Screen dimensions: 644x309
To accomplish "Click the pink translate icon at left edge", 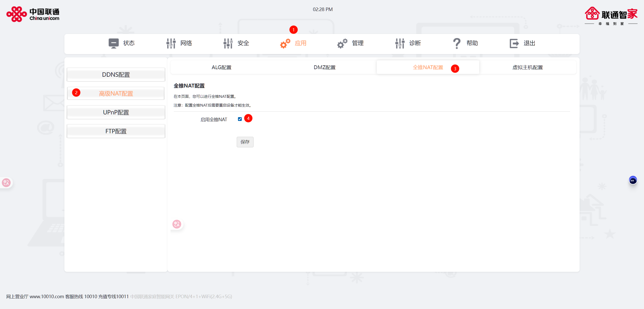I will click(x=6, y=183).
